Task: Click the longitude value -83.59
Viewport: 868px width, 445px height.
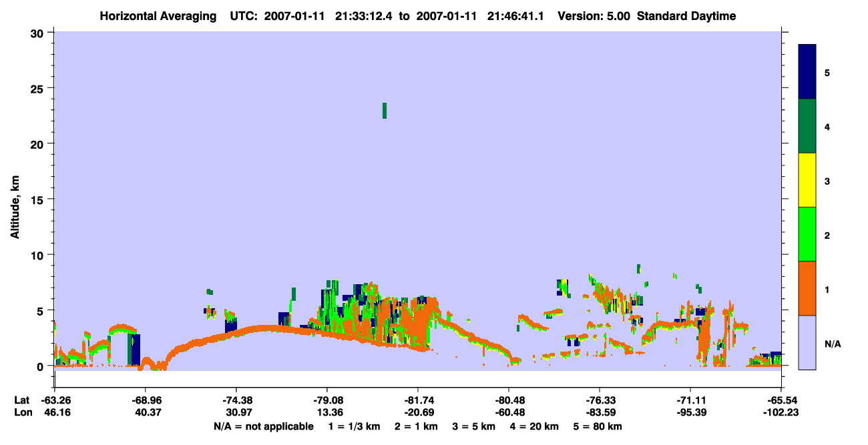Action: tap(600, 412)
